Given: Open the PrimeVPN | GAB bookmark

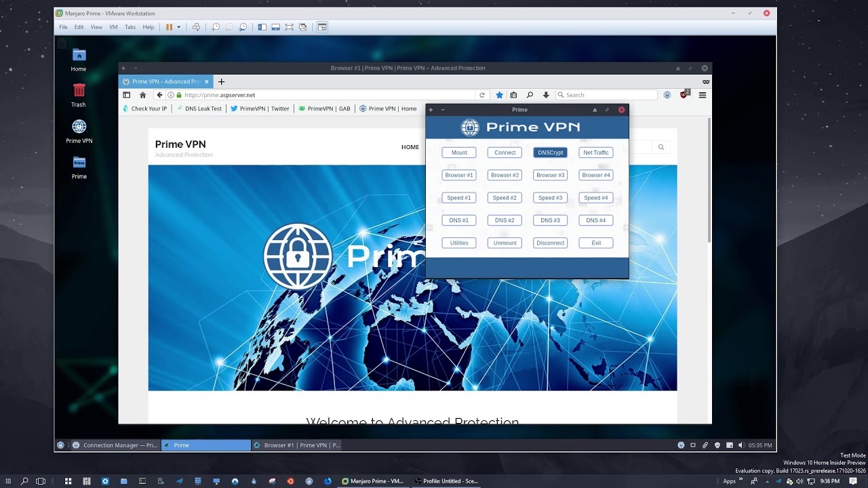Looking at the screenshot, I should [324, 108].
